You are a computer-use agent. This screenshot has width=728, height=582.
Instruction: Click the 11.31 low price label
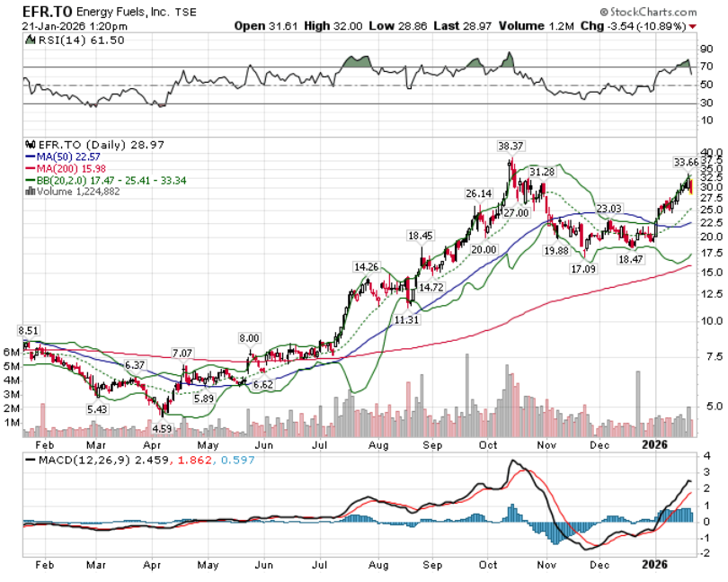[x=406, y=320]
